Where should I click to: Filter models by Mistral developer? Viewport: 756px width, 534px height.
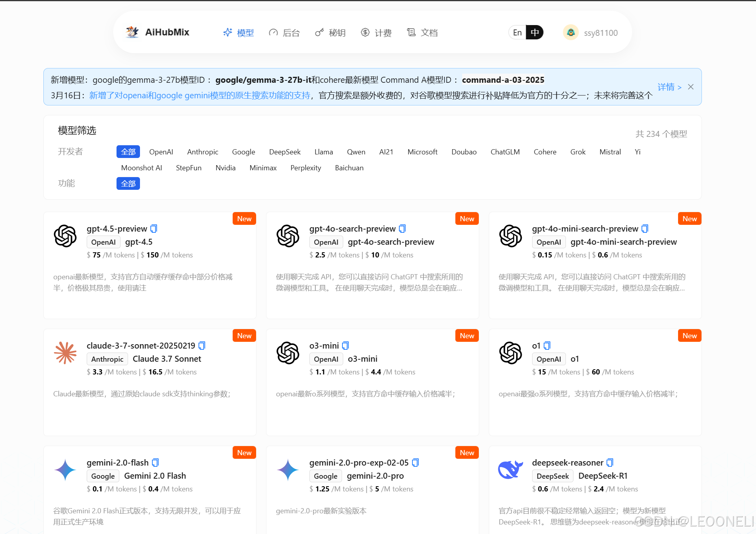pyautogui.click(x=610, y=152)
